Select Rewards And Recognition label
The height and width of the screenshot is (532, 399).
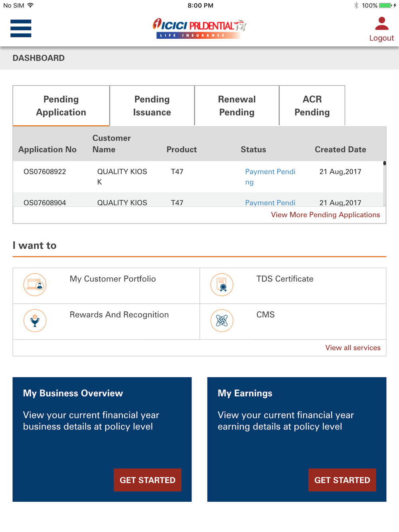click(x=119, y=315)
